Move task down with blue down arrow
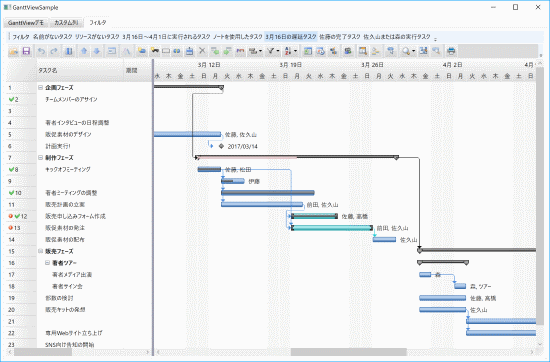The image size is (550, 362). point(97,51)
